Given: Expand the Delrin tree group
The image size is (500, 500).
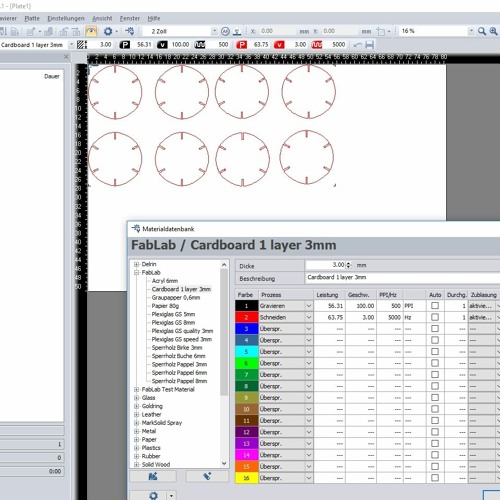Looking at the screenshot, I should pos(137,264).
